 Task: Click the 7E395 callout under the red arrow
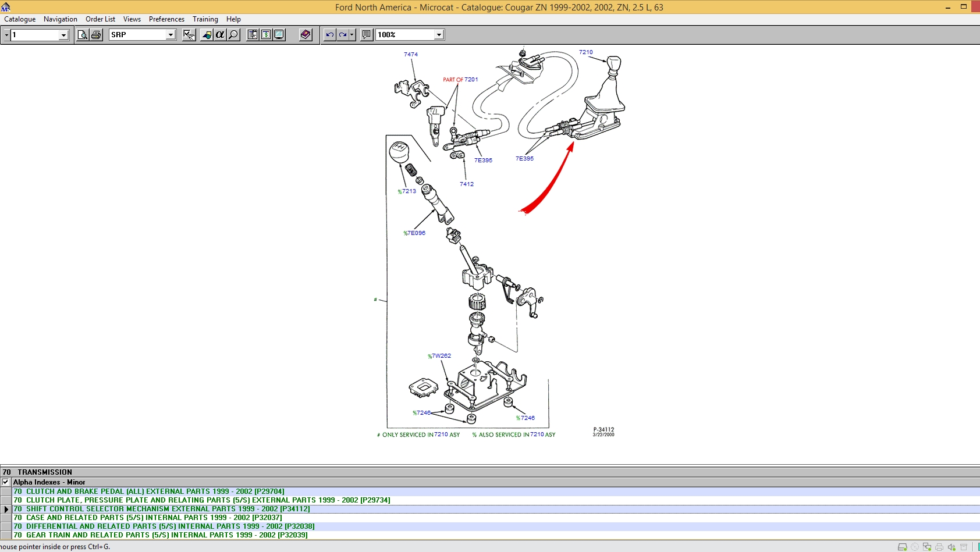pos(524,159)
